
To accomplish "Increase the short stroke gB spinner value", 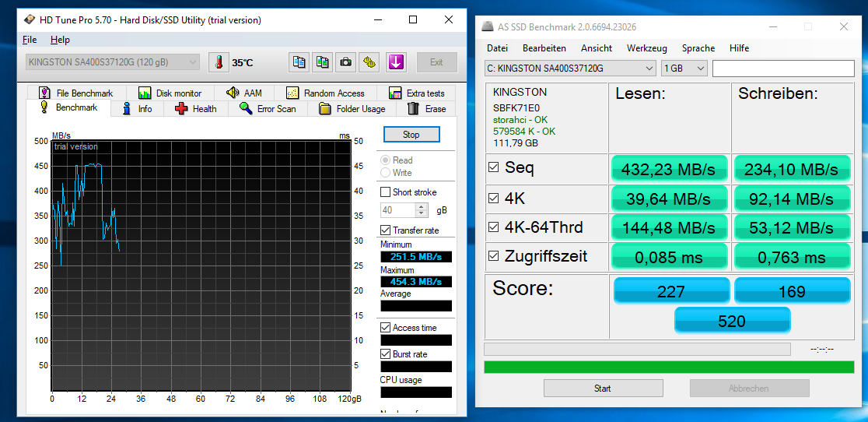I will point(422,207).
